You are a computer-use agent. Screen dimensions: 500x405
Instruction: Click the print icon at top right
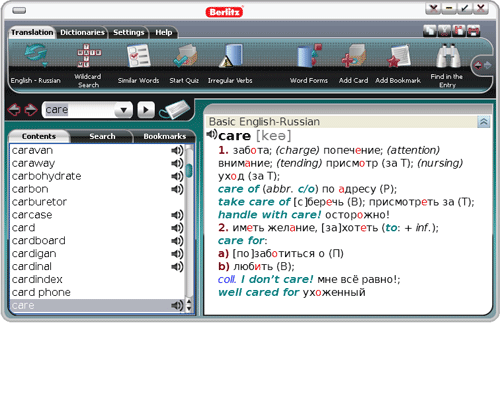click(474, 31)
